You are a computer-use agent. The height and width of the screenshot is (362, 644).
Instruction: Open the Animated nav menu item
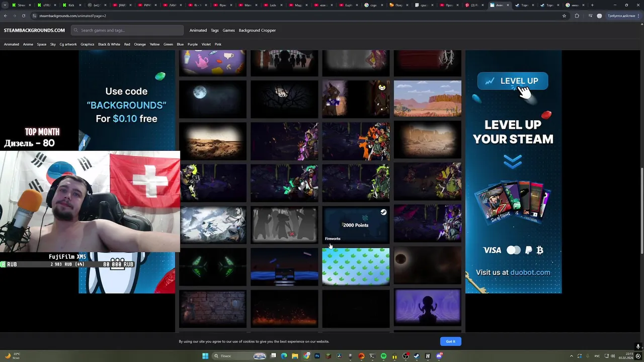[198, 30]
